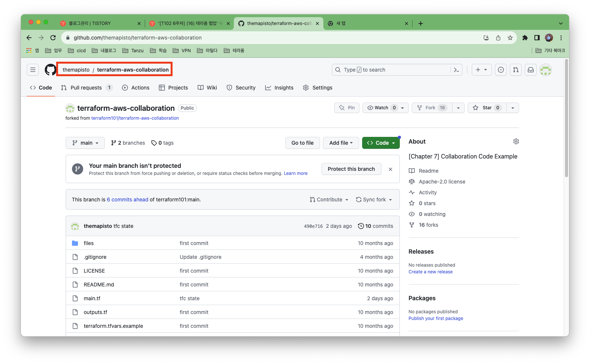Go back in the browser

click(29, 38)
